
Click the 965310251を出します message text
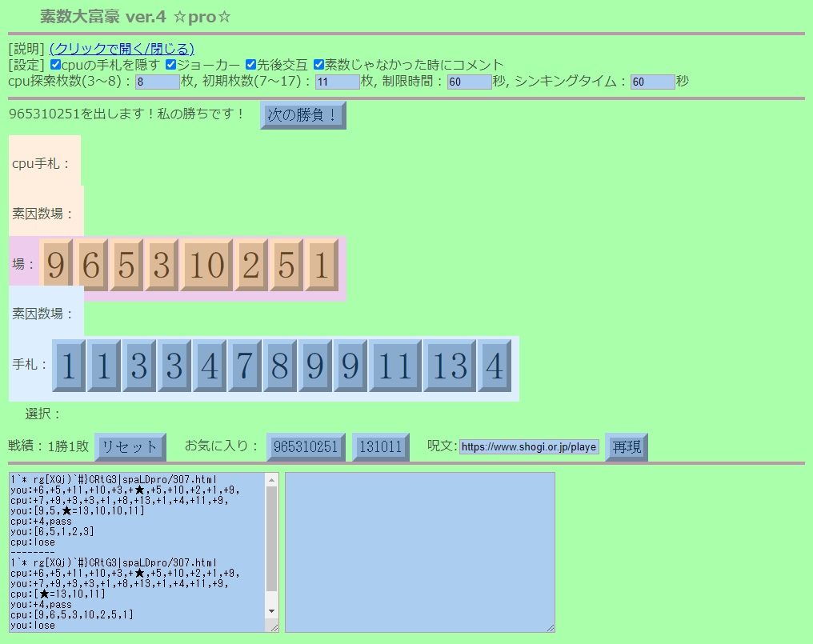(x=126, y=114)
